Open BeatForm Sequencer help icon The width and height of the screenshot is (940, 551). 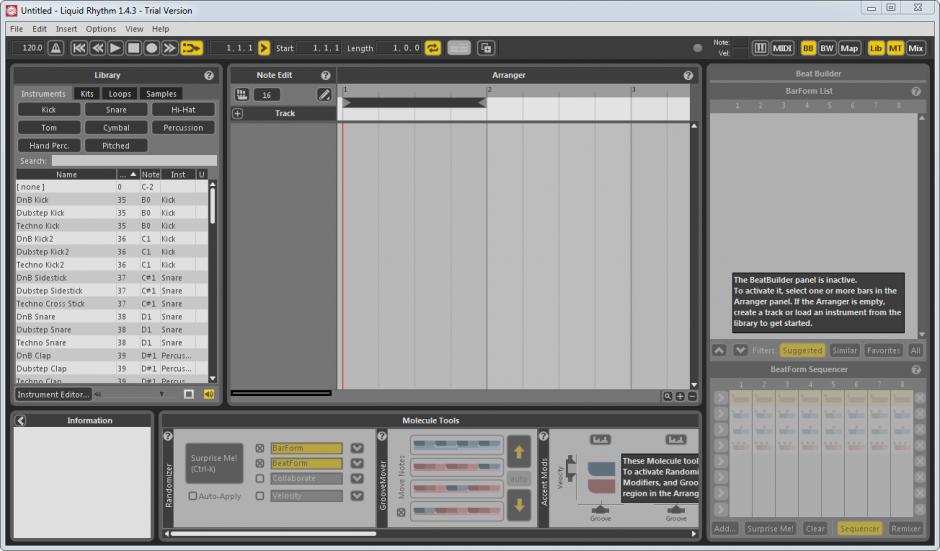coord(916,370)
